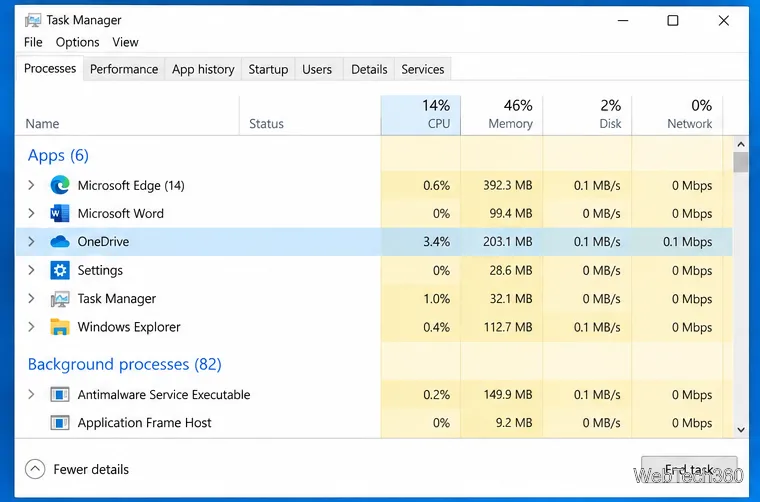Click Microsoft Word's 99.4 MB memory value
760x502 pixels.
tap(511, 214)
